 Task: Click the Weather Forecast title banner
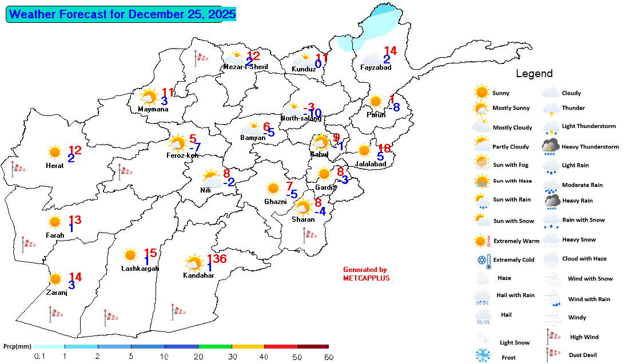122,14
